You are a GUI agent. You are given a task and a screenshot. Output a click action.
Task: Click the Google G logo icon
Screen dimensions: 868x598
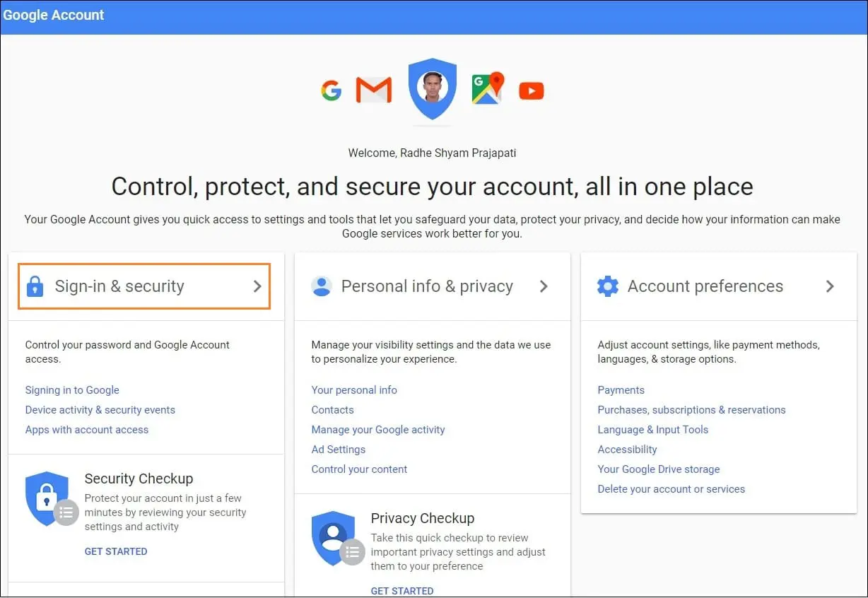(331, 90)
